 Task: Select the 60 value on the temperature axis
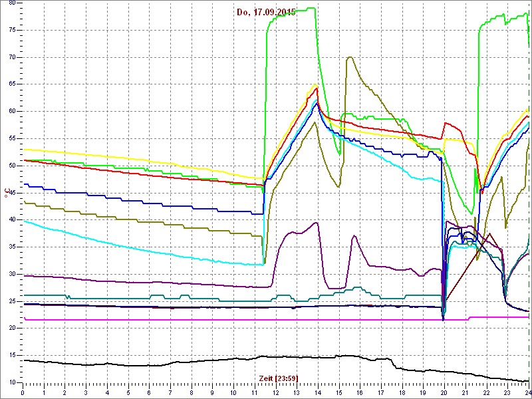pos(12,112)
